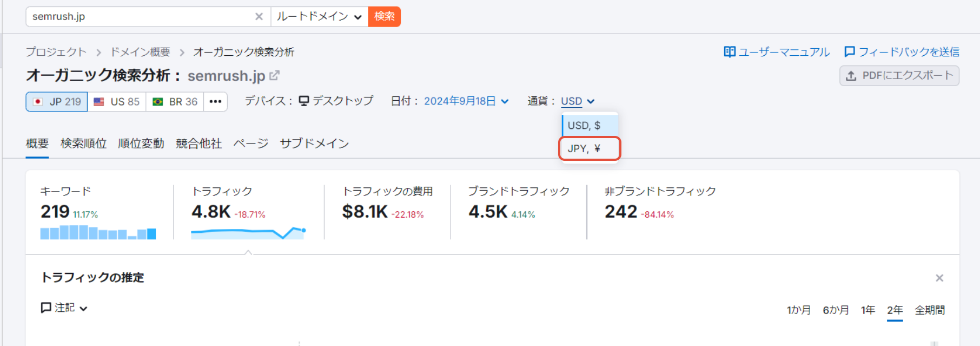Image resolution: width=980 pixels, height=346 pixels.
Task: Click the -22.18% cost change value
Action: tap(408, 215)
